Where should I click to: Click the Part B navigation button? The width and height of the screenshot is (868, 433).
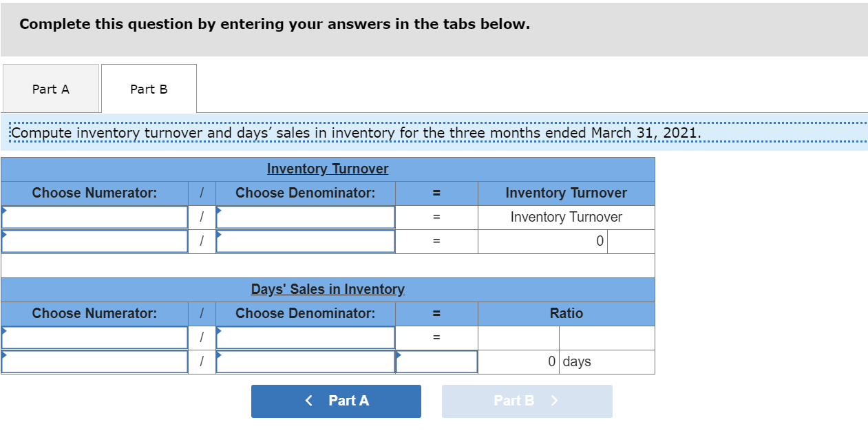pos(527,401)
